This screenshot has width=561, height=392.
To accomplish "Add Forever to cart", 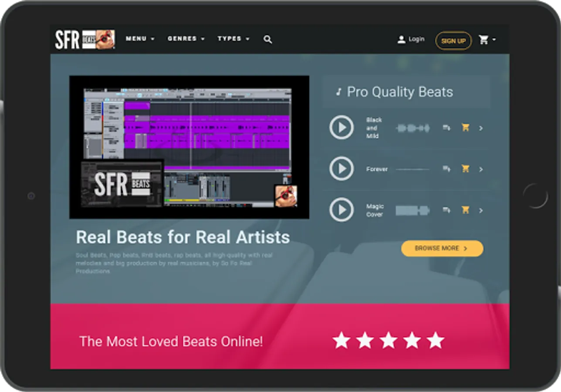I will pyautogui.click(x=466, y=169).
